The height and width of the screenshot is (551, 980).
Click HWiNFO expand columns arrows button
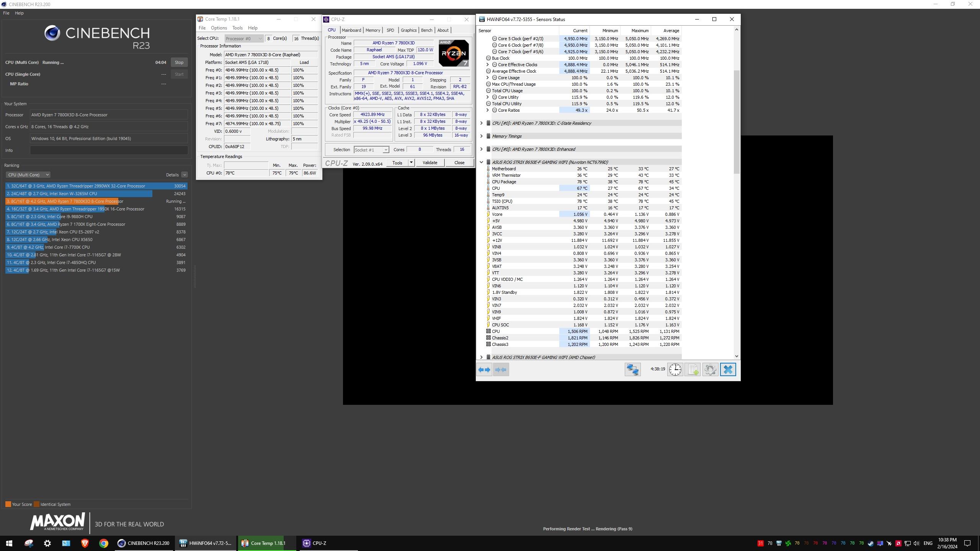[x=484, y=370]
